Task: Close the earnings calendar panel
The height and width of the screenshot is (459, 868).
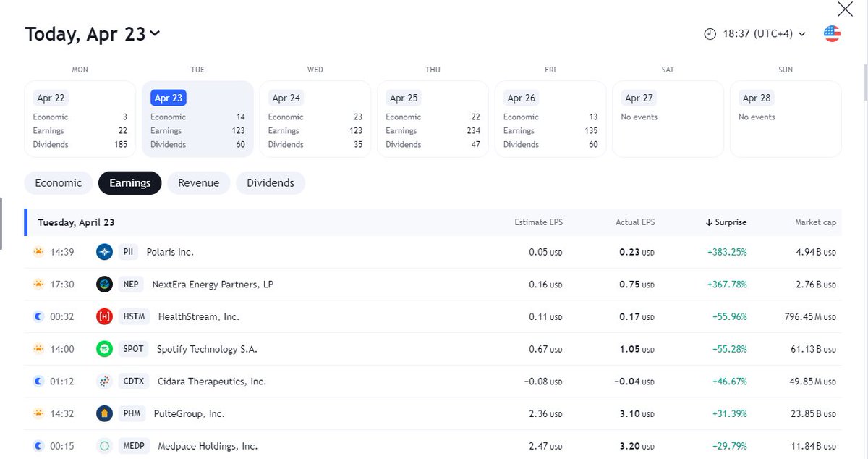Action: click(845, 9)
